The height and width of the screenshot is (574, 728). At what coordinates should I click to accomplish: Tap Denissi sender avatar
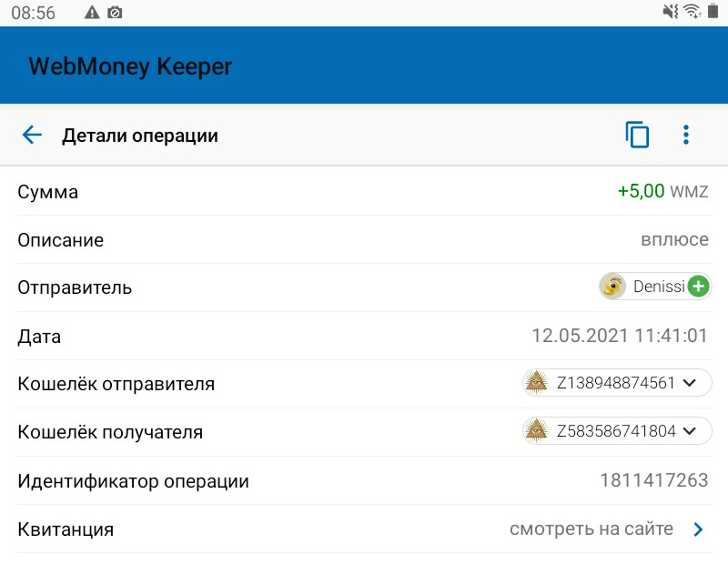click(x=612, y=287)
